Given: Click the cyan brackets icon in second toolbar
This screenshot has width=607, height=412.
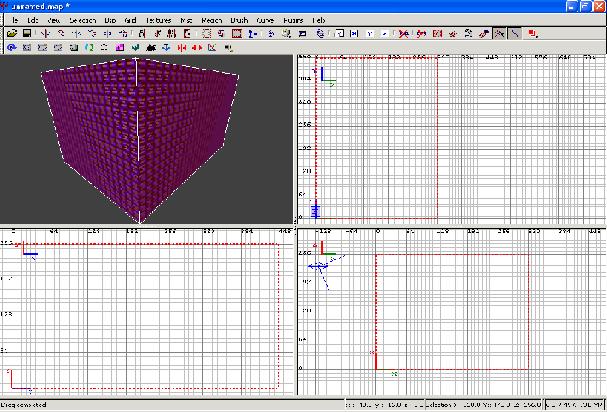Looking at the screenshot, I should click(x=89, y=48).
